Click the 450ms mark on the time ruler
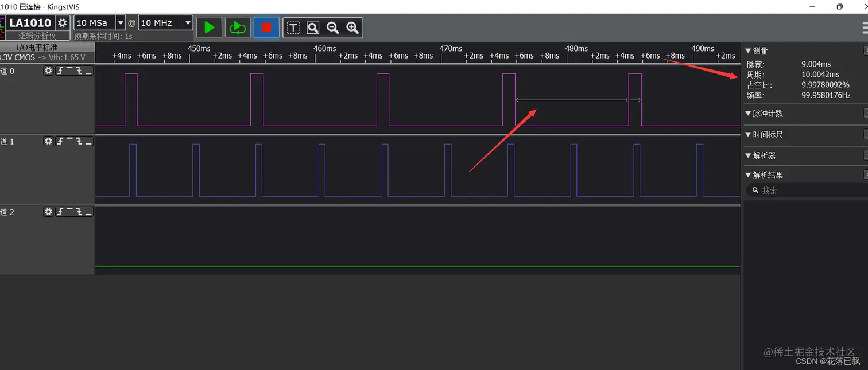The width and height of the screenshot is (868, 370). [199, 49]
